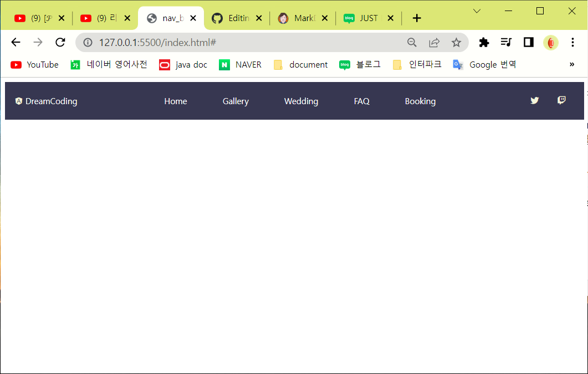588x374 pixels.
Task: Click the Twitter icon in navbar
Action: coord(534,100)
